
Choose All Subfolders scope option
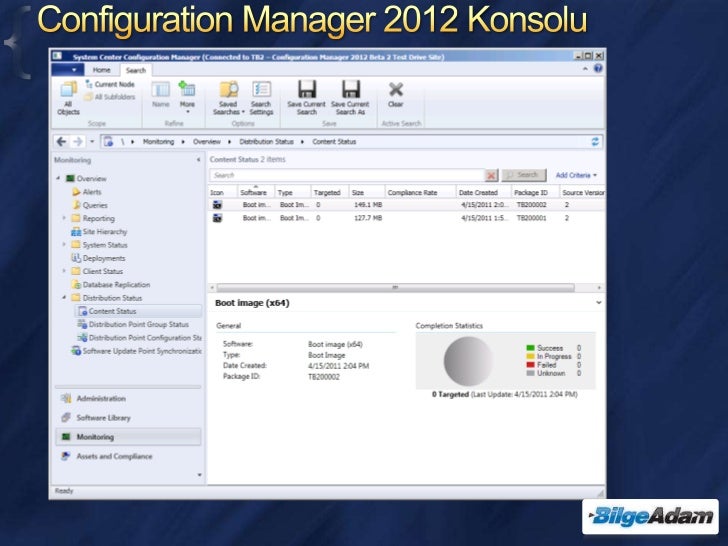coord(110,97)
